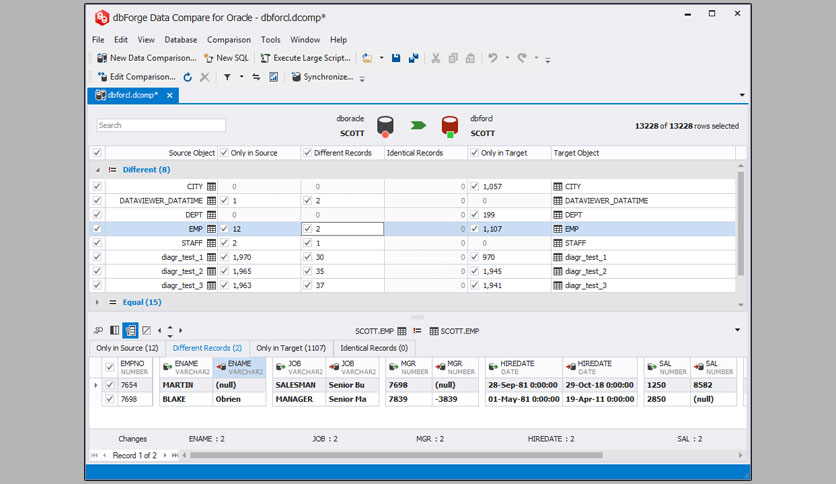Image resolution: width=836 pixels, height=484 pixels.
Task: Click the highlighted card view icon
Action: [x=130, y=330]
